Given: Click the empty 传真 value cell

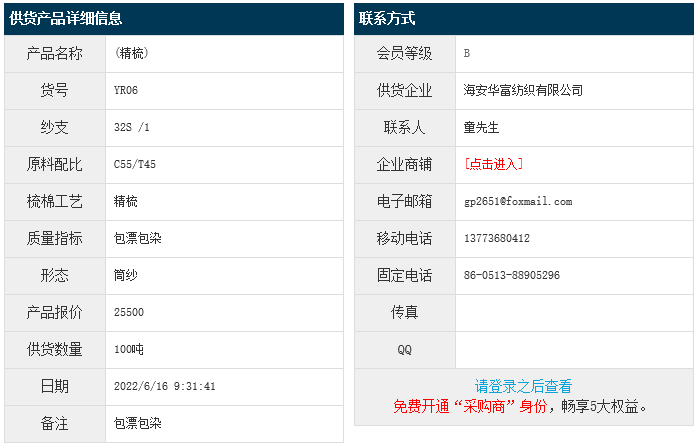Looking at the screenshot, I should pyautogui.click(x=573, y=312).
